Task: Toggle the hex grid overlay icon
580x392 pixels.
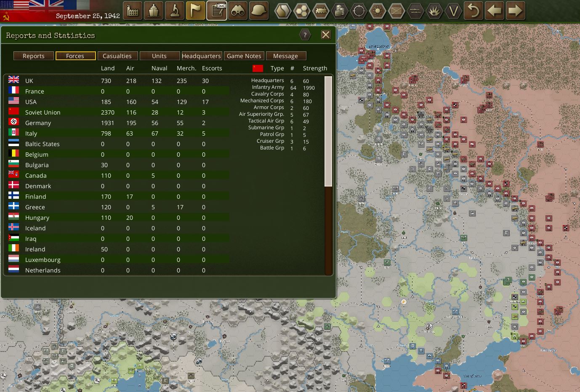Action: tap(302, 11)
